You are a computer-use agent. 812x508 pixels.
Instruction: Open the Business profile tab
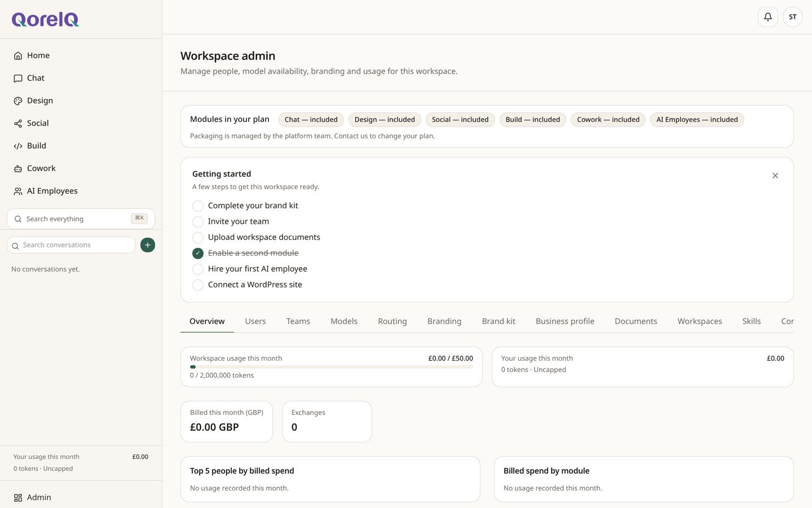click(x=565, y=321)
